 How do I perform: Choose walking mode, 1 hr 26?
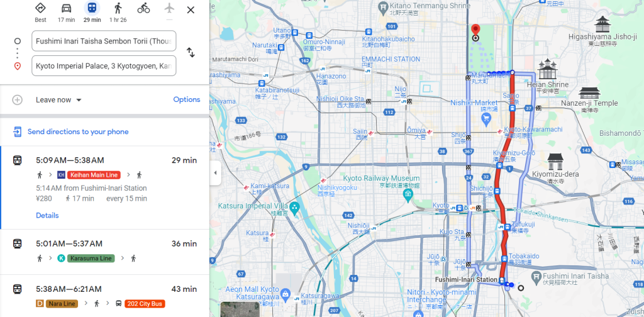[118, 8]
